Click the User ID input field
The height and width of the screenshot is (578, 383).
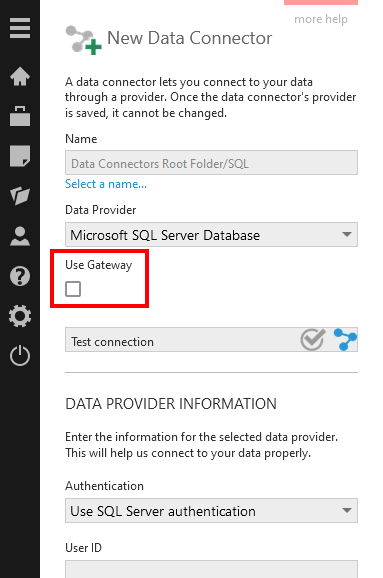click(211, 569)
